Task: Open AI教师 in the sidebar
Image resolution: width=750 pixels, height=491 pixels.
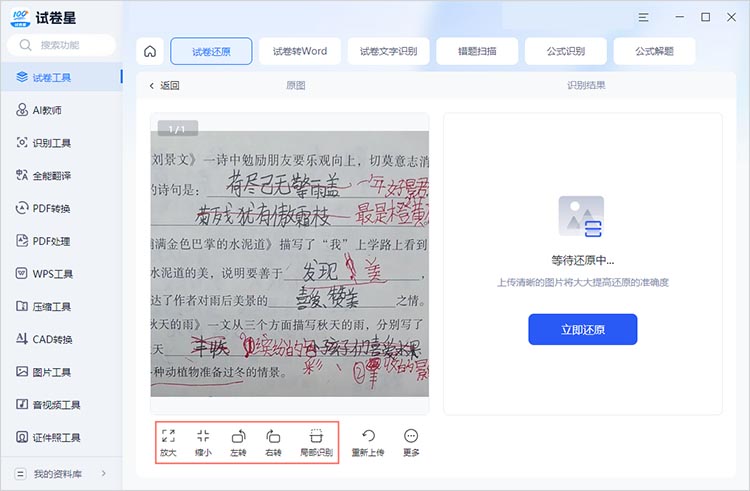Action: [x=61, y=110]
